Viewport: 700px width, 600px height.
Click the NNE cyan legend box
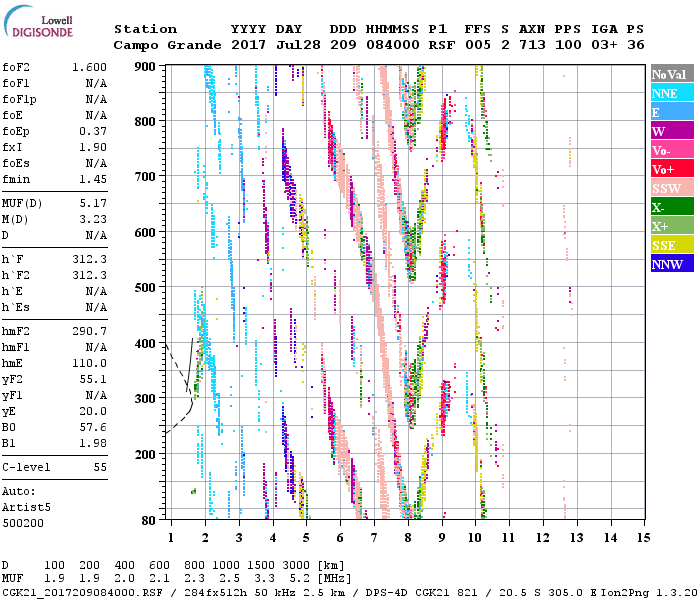point(669,93)
